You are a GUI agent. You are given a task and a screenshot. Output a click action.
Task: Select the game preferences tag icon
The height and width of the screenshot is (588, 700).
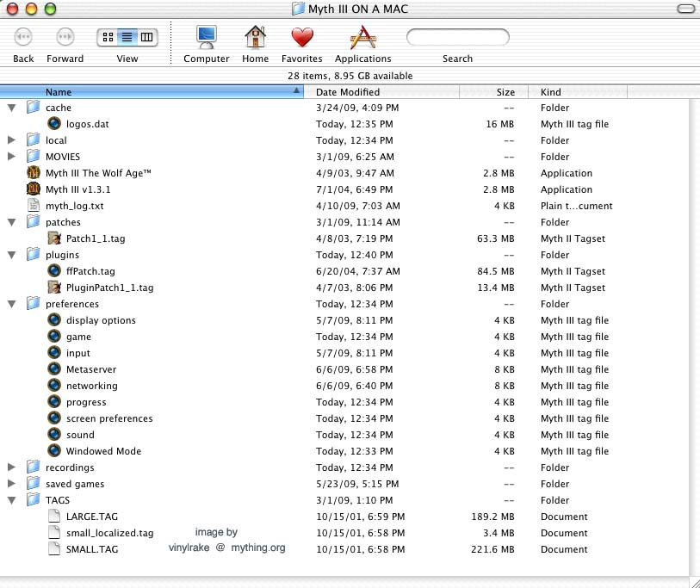pos(54,336)
